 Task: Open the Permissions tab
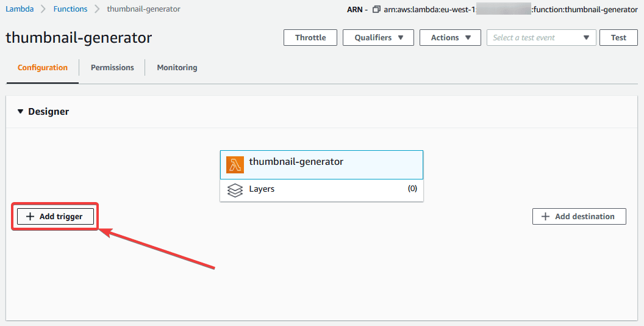112,68
